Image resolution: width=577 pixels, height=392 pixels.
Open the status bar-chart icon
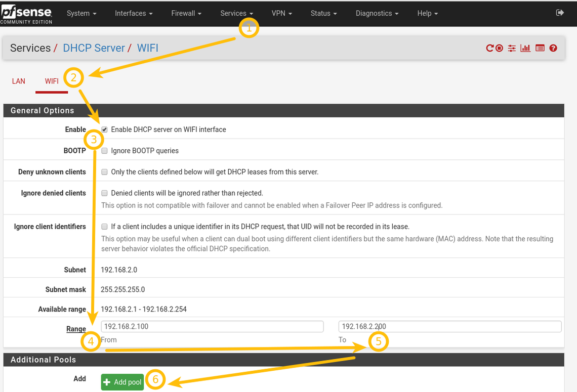coord(525,48)
